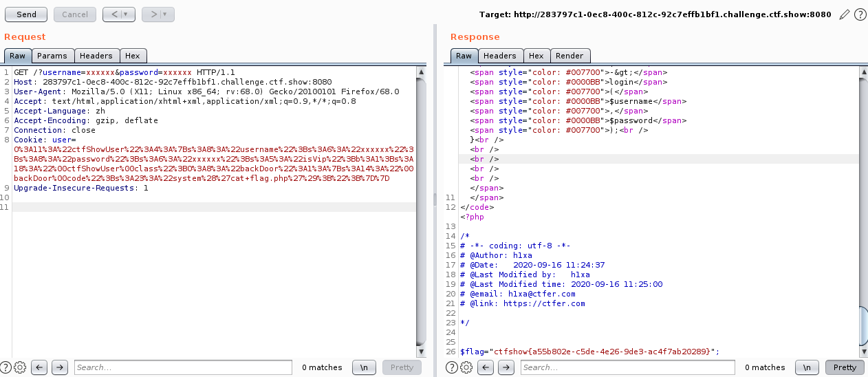Focus the request search input field
The image size is (868, 377).
tap(183, 367)
